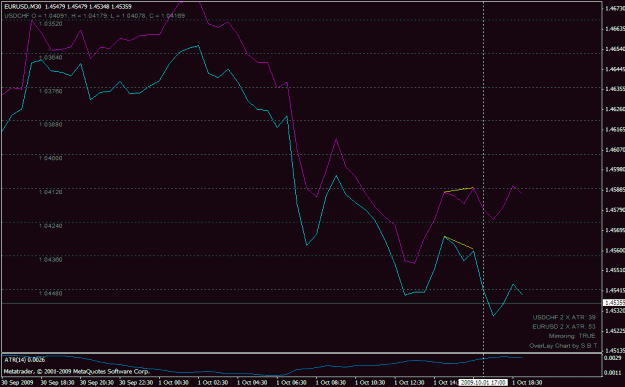Click the 1.04360 overlay price label
Screen dimensions: 625x387
51,259
